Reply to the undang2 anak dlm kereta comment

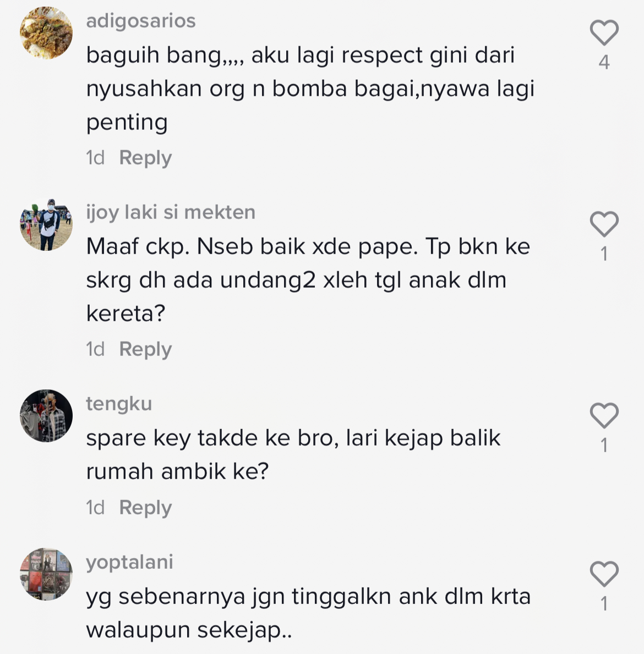pyautogui.click(x=145, y=349)
